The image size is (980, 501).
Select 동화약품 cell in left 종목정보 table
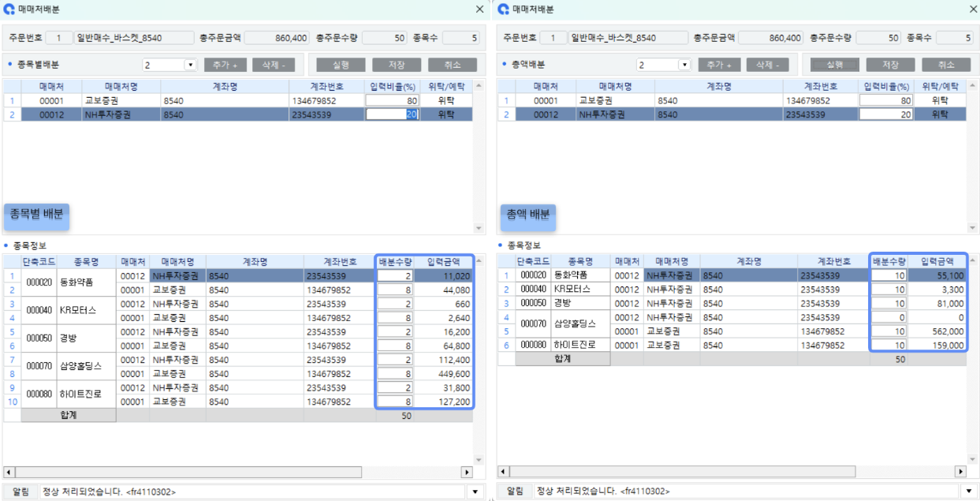86,282
